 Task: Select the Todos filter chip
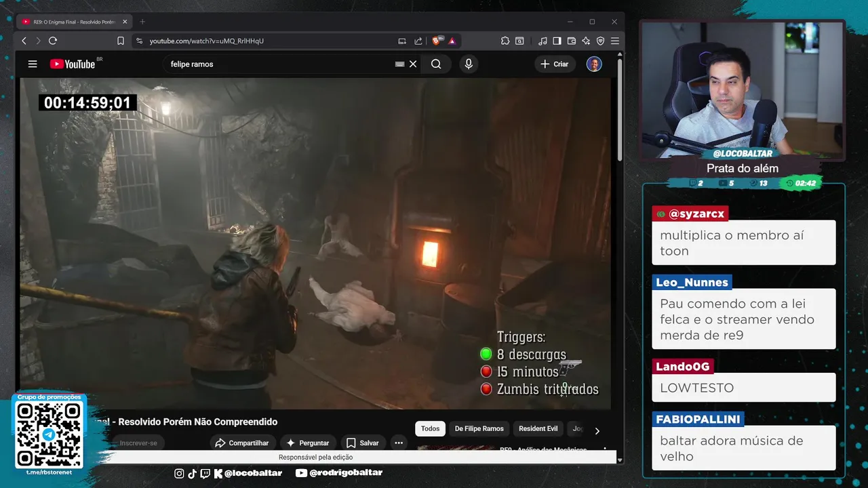tap(430, 428)
